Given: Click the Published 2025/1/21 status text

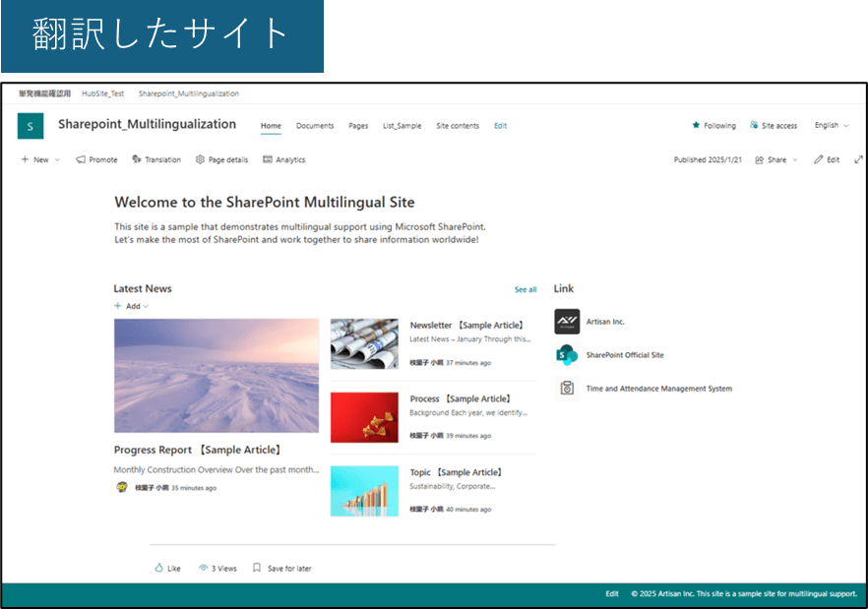Looking at the screenshot, I should tap(708, 159).
